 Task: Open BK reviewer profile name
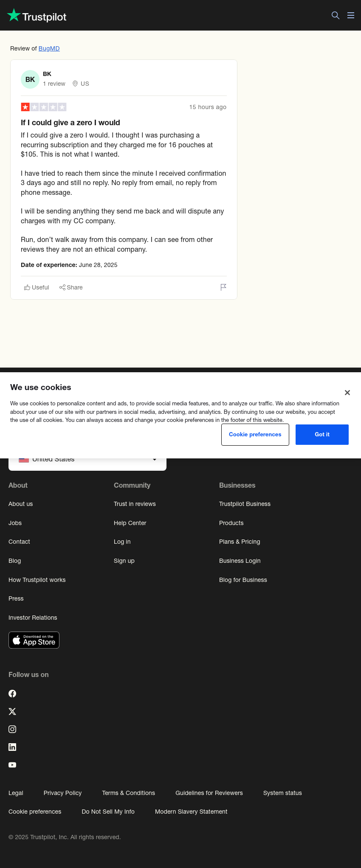point(47,74)
